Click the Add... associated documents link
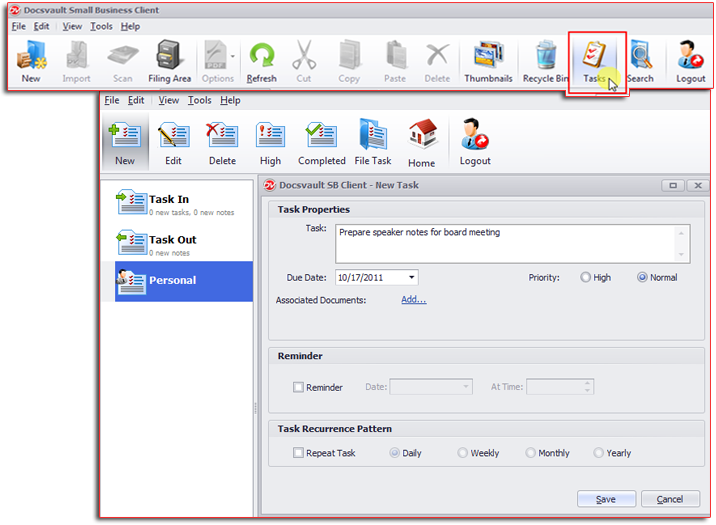This screenshot has width=716, height=525. point(414,299)
